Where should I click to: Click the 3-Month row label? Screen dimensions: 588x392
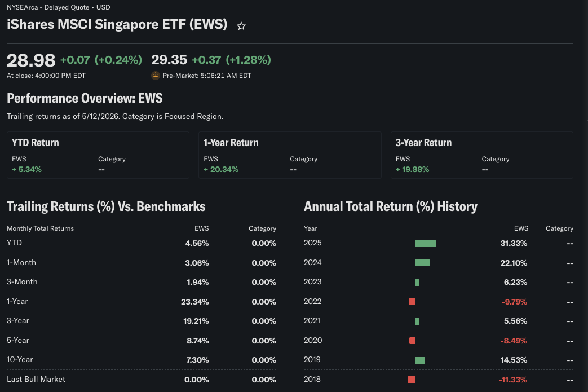coord(22,281)
